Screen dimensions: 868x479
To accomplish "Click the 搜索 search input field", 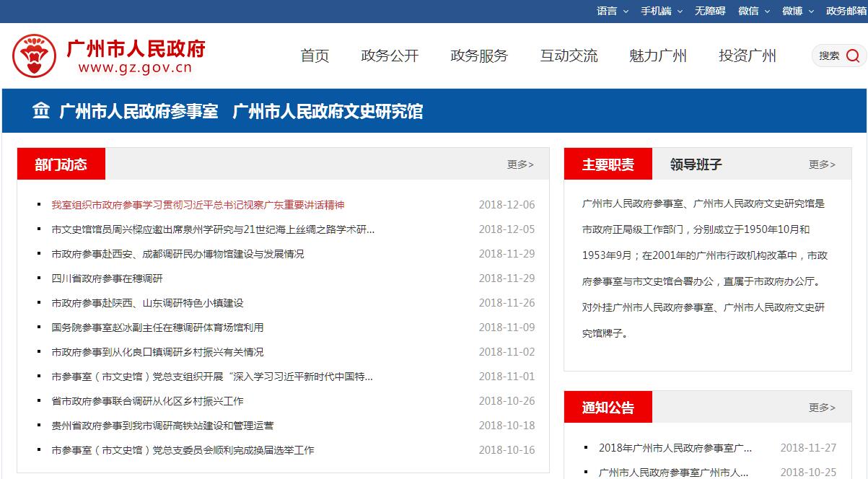I will 829,56.
